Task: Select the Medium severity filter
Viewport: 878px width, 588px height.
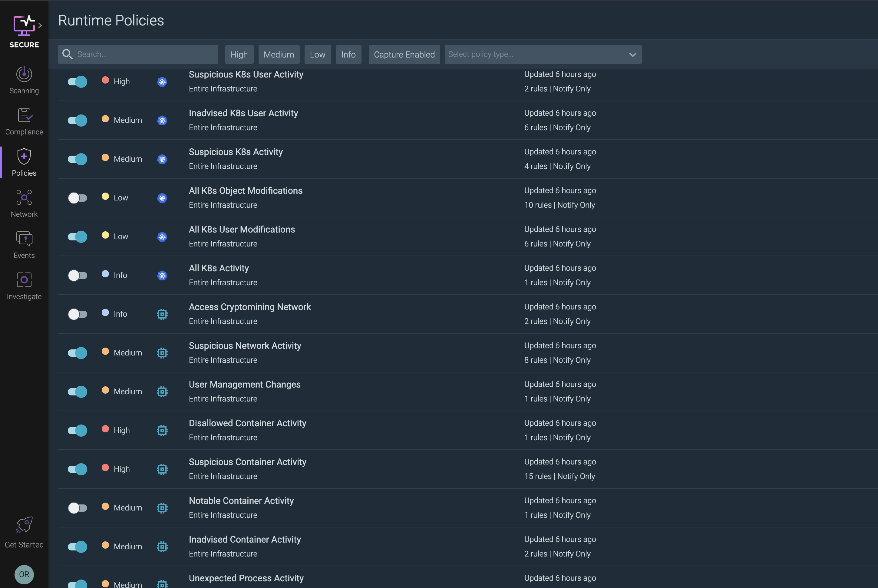Action: 278,54
